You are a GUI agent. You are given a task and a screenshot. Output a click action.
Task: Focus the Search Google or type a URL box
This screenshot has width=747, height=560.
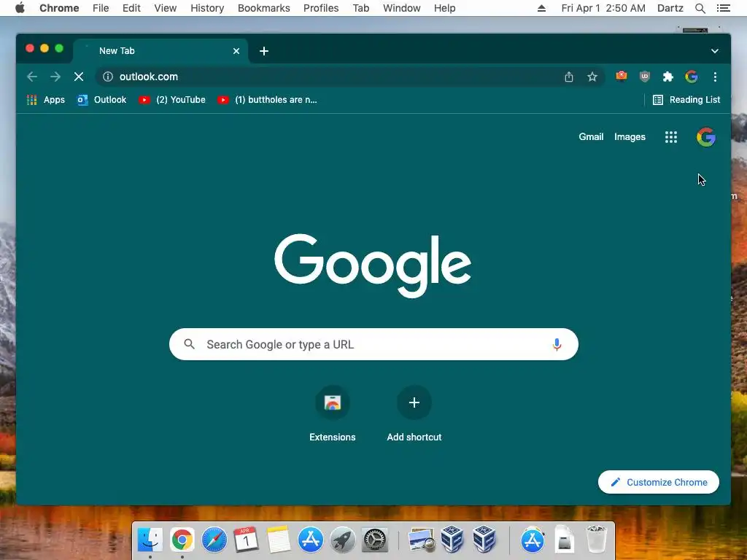373,344
